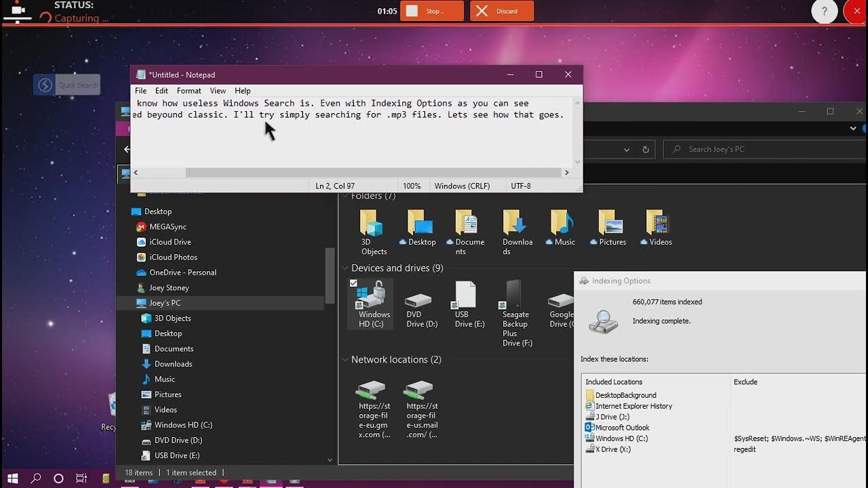Refresh the Explorer address bar
868x488 pixels.
pyautogui.click(x=646, y=149)
